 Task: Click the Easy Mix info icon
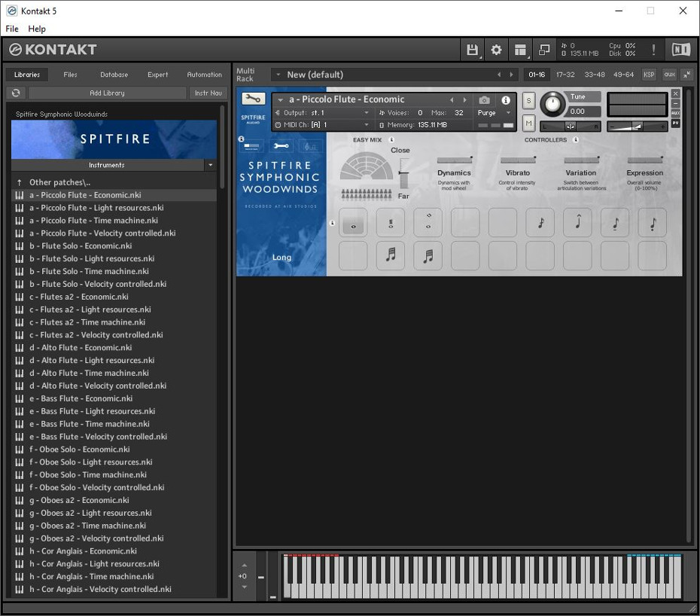[x=391, y=140]
